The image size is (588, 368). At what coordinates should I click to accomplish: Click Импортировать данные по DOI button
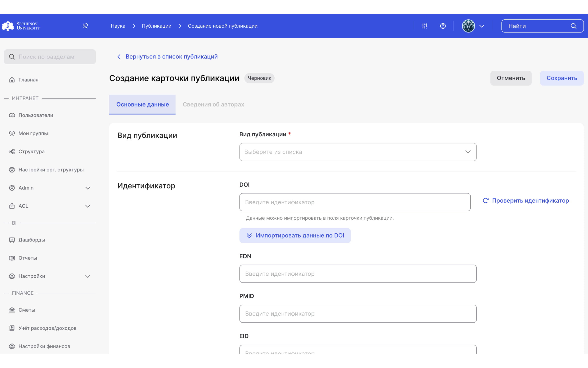pyautogui.click(x=295, y=235)
